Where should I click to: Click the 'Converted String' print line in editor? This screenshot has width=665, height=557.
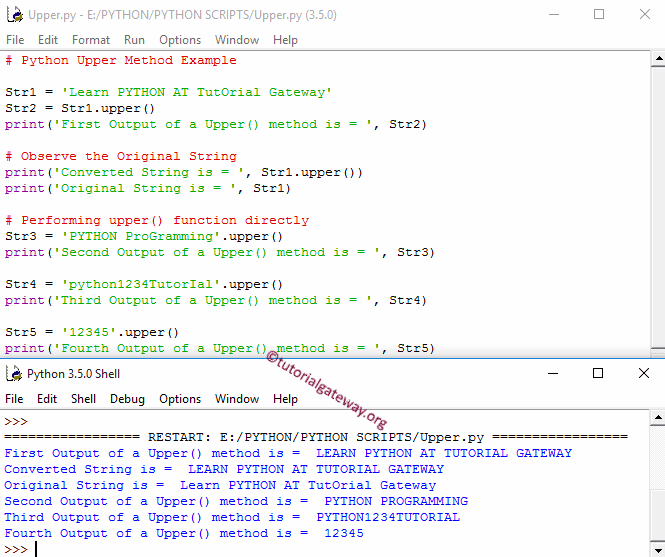(184, 172)
